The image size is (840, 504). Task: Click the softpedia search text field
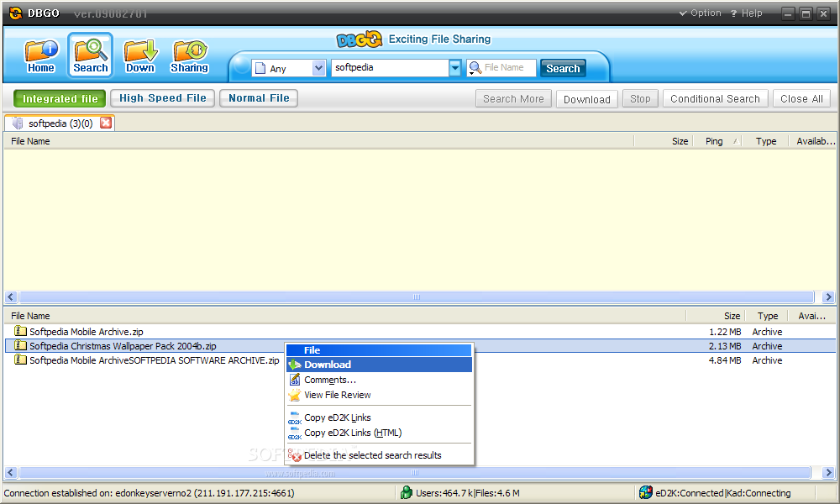[x=390, y=67]
